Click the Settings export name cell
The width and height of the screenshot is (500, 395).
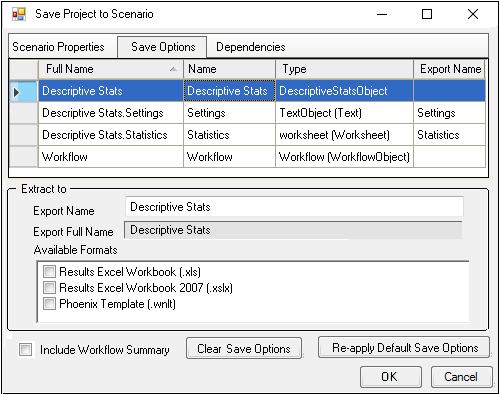click(x=449, y=113)
